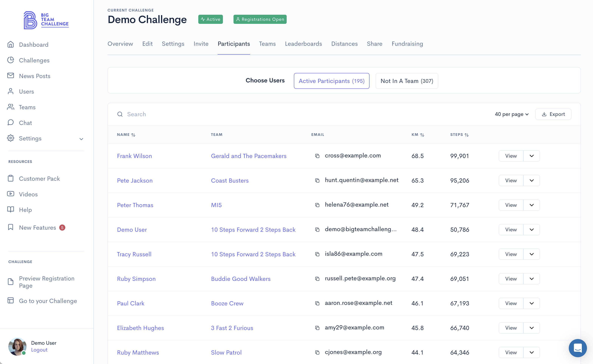Click the Export button

point(553,114)
